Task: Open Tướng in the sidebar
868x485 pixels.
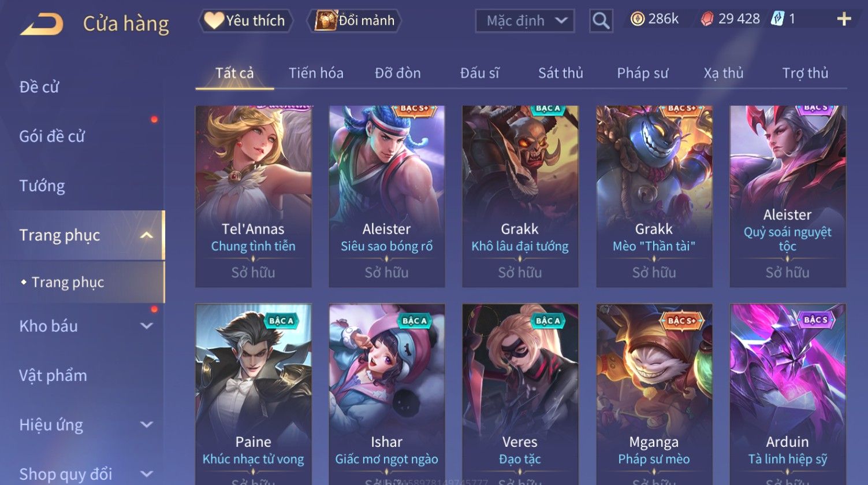Action: (x=42, y=186)
